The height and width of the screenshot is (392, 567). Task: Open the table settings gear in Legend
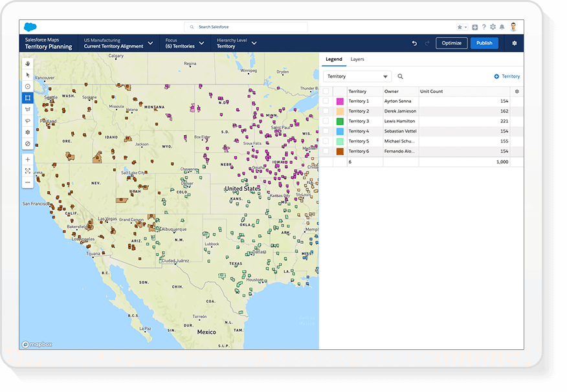tap(516, 91)
